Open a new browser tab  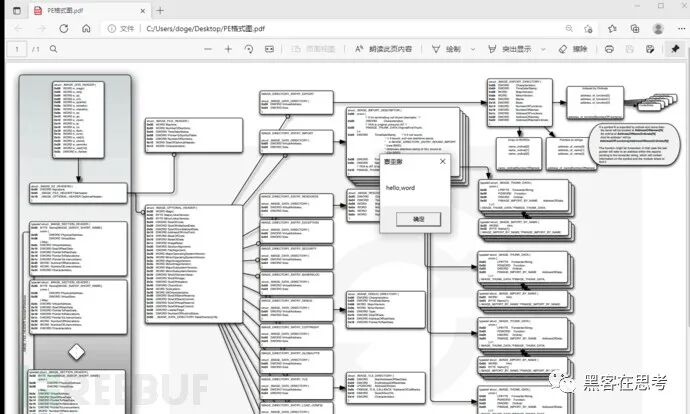click(x=160, y=11)
